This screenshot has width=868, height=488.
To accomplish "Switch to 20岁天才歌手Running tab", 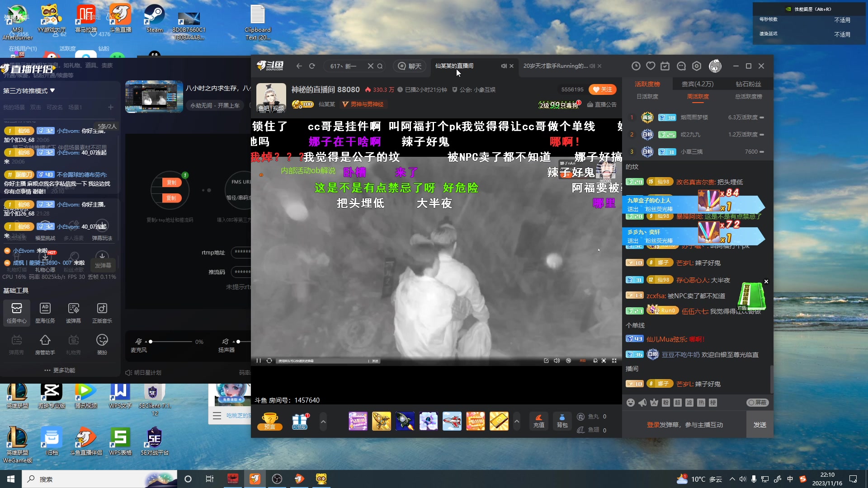I will [556, 66].
